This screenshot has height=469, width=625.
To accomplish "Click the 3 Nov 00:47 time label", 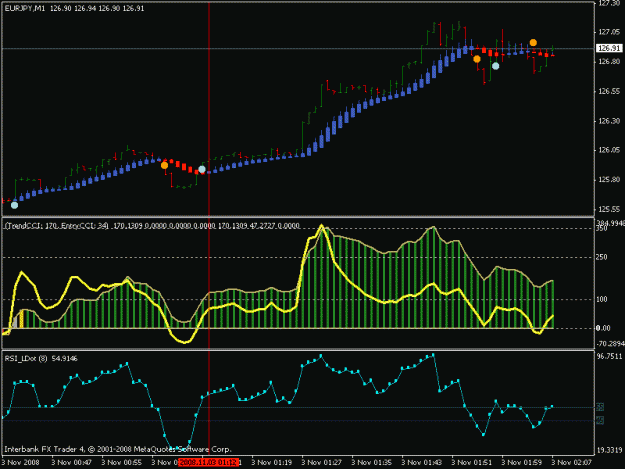I will [72, 463].
